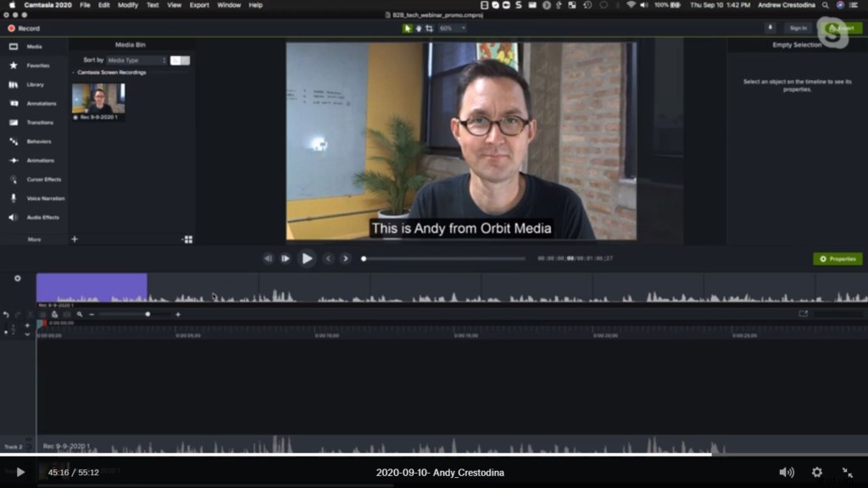This screenshot has width=868, height=488.
Task: Click the timeline undo arrow
Action: pyautogui.click(x=7, y=314)
